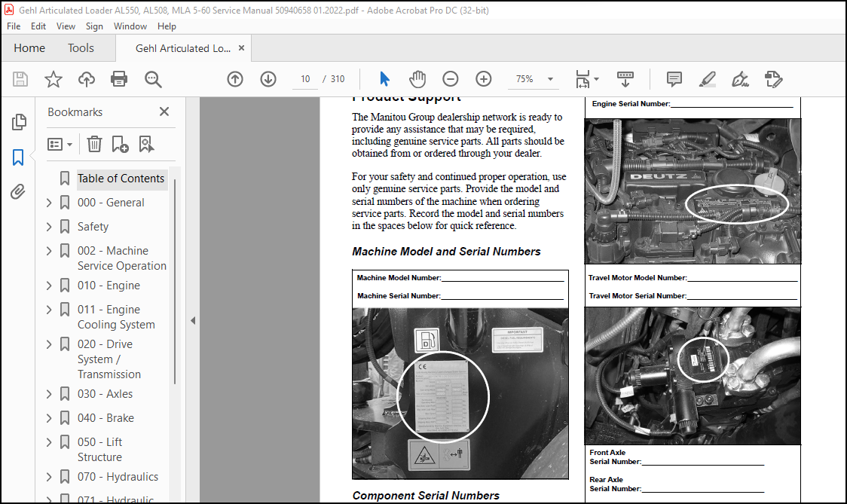Jump to Safety bookmark text

coord(93,227)
